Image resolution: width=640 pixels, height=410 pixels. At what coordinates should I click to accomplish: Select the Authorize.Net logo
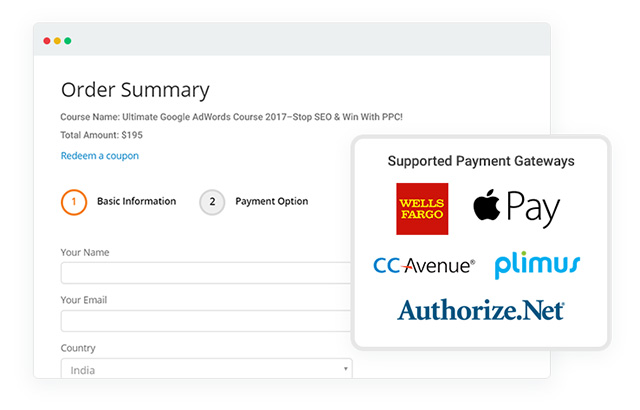tap(480, 309)
